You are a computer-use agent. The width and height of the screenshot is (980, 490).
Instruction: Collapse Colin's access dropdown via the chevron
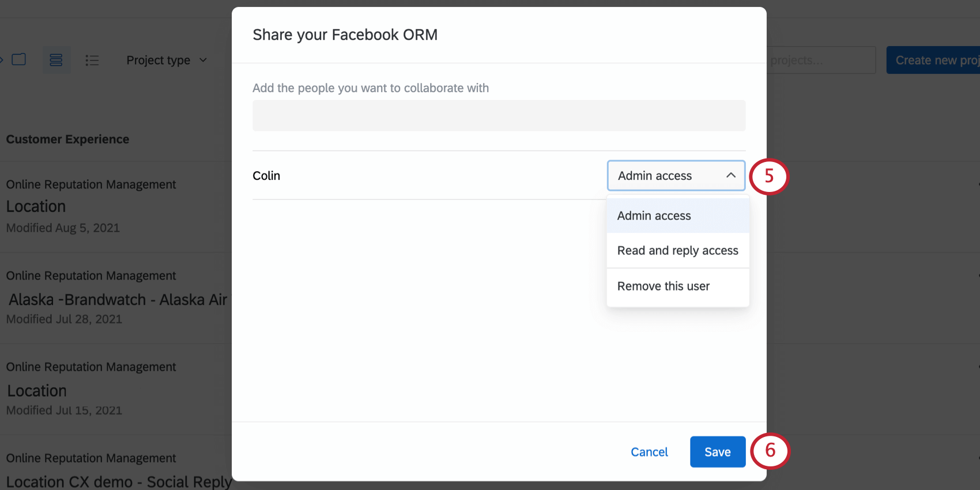(x=730, y=175)
